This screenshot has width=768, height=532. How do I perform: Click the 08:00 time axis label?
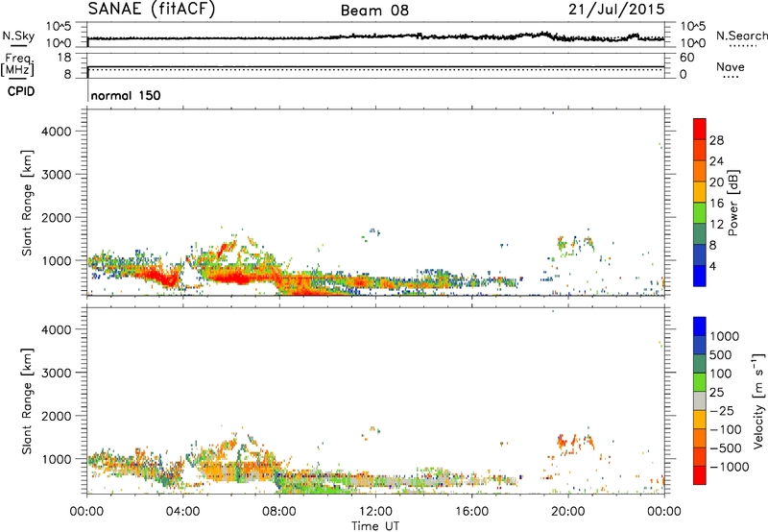pos(278,512)
